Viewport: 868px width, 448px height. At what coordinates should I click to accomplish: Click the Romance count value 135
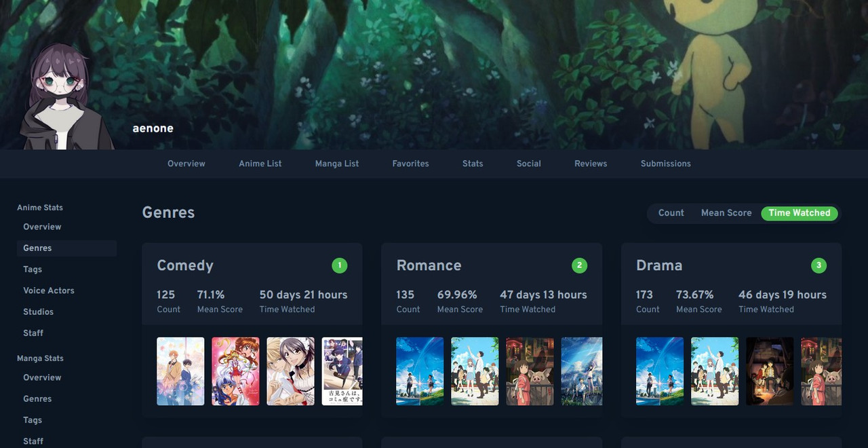tap(406, 295)
